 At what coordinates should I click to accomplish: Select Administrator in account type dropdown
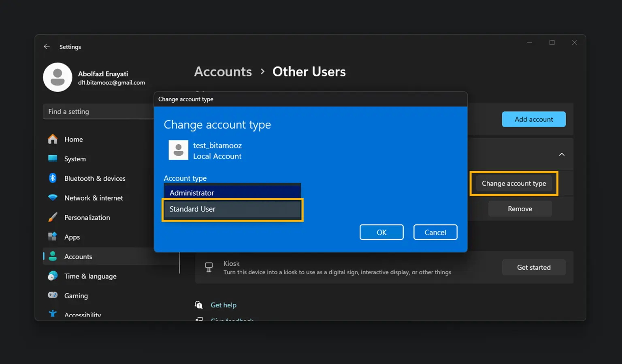232,193
